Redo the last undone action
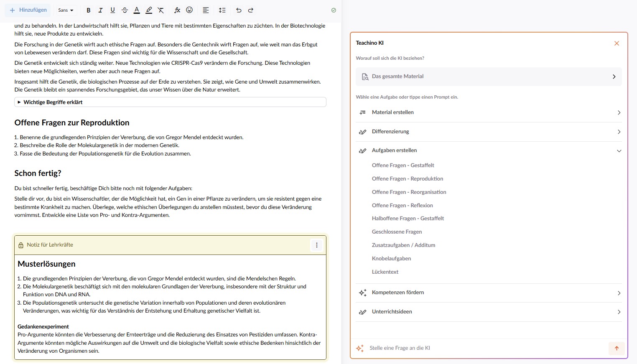 251,10
